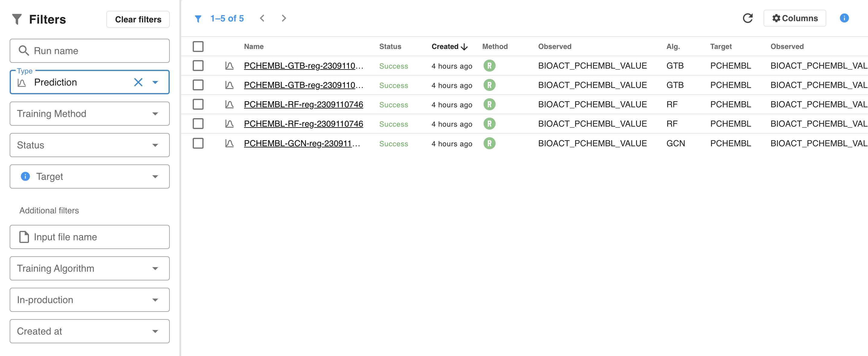This screenshot has height=356, width=868.
Task: Click prediction chart icon of PCHEMBL-GCN row
Action: 229,144
